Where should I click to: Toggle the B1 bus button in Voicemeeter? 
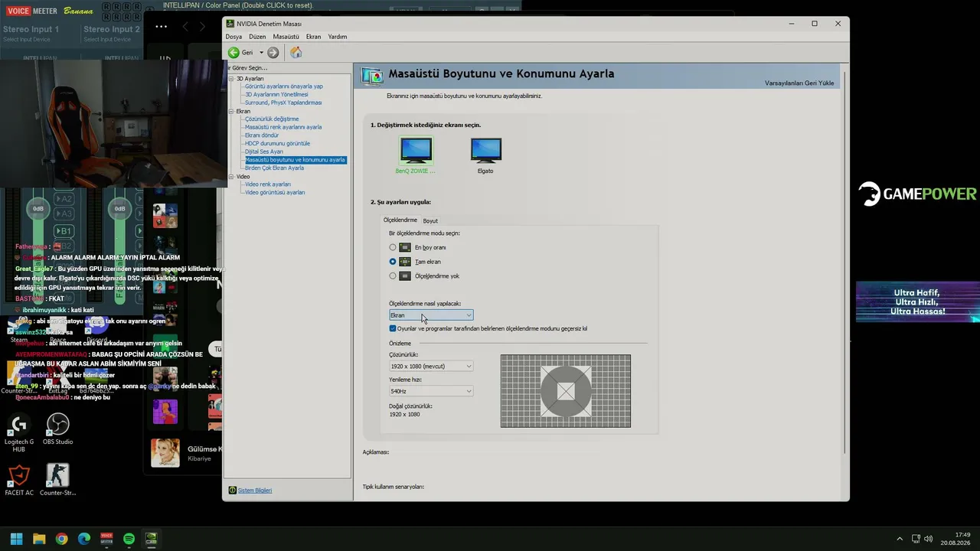coord(64,231)
